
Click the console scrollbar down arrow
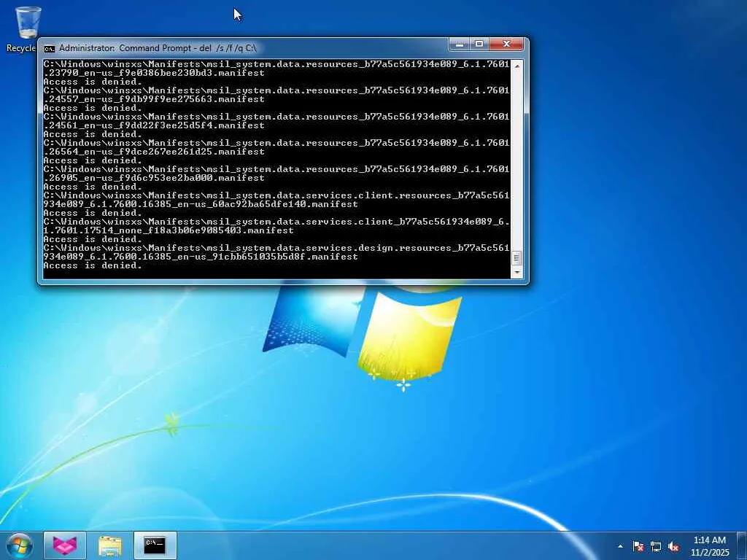tap(517, 273)
